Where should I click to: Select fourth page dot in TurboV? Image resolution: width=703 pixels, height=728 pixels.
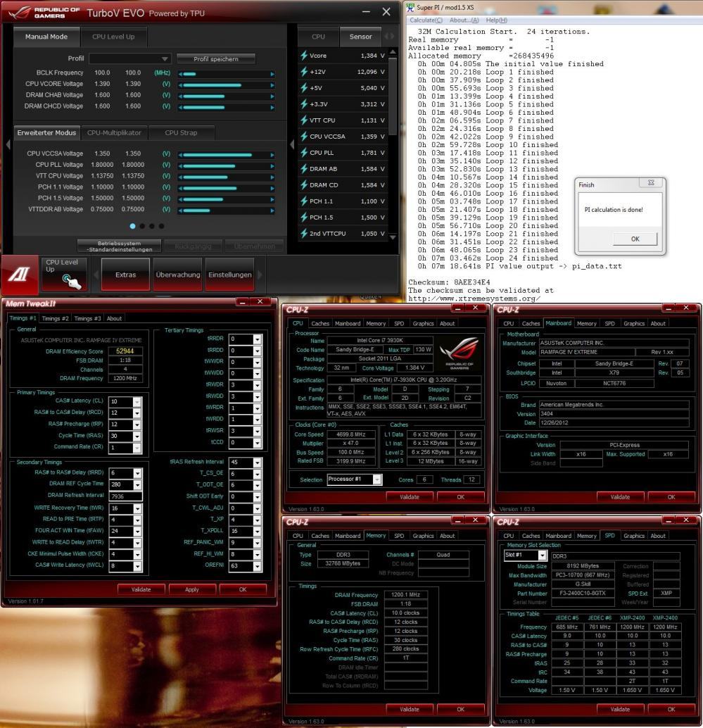tap(161, 226)
